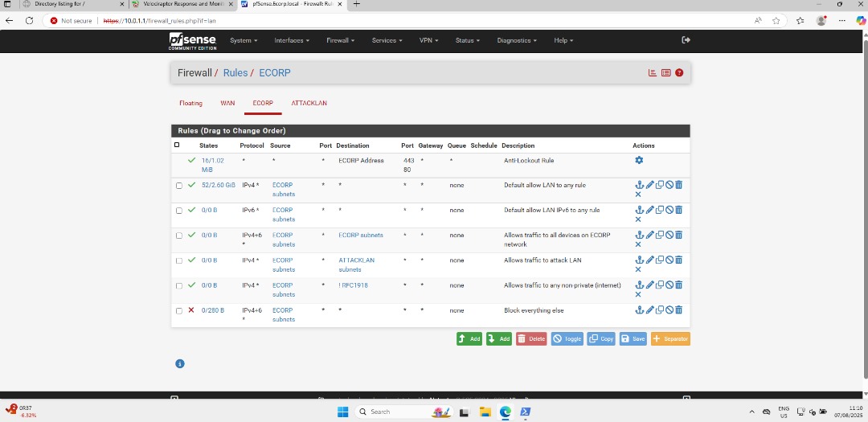
Task: Copy the Allows traffic to attack LAN rule
Action: coord(659,260)
